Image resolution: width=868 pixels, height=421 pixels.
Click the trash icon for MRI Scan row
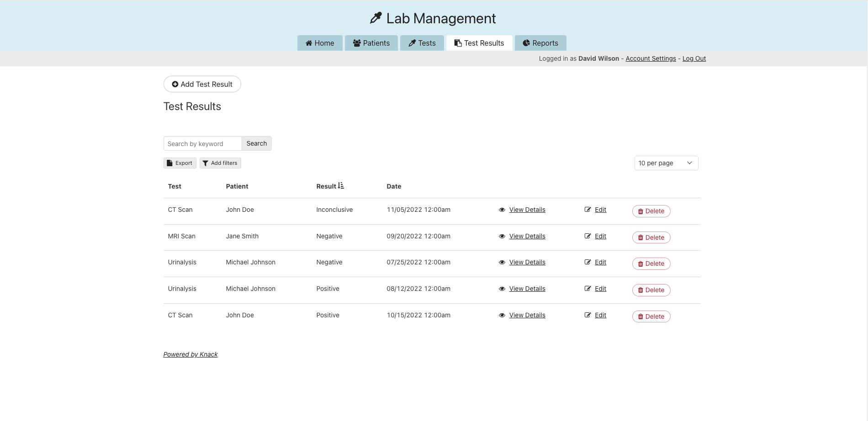coord(640,237)
